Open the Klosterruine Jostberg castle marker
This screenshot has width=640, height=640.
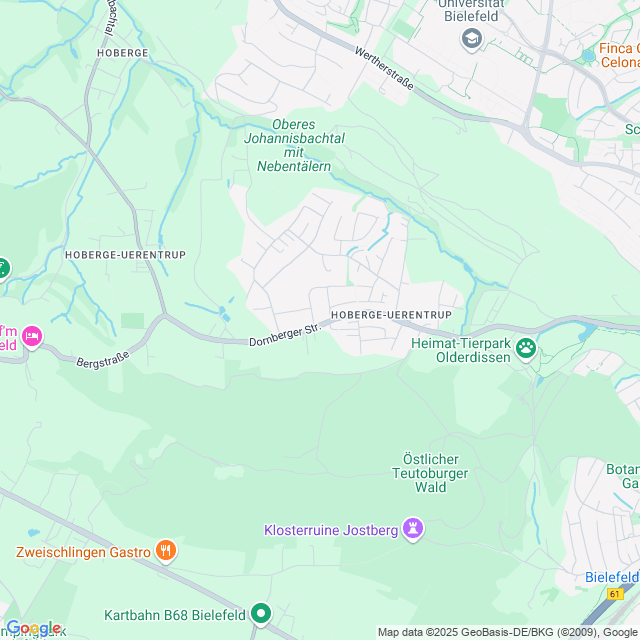pos(413,529)
